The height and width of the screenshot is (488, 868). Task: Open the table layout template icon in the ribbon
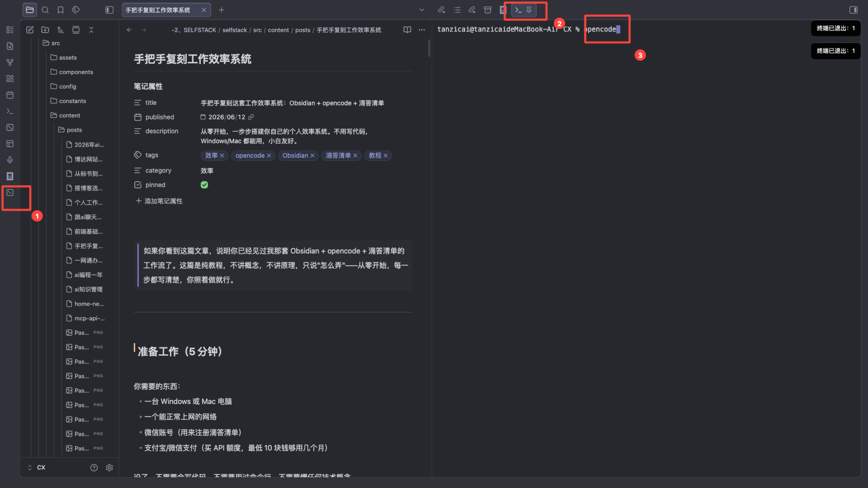[x=10, y=144]
